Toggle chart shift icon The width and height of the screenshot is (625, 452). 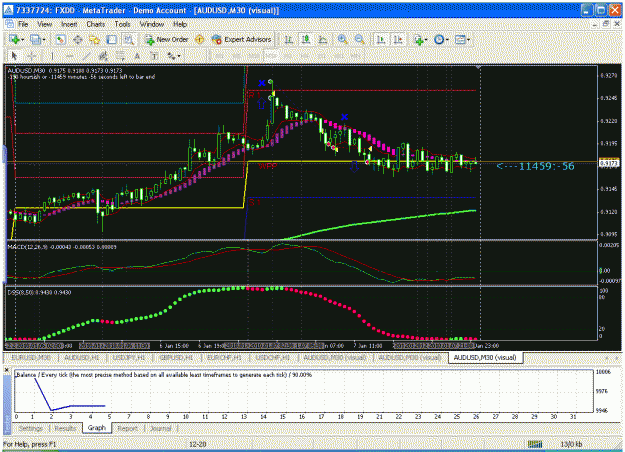tap(398, 39)
